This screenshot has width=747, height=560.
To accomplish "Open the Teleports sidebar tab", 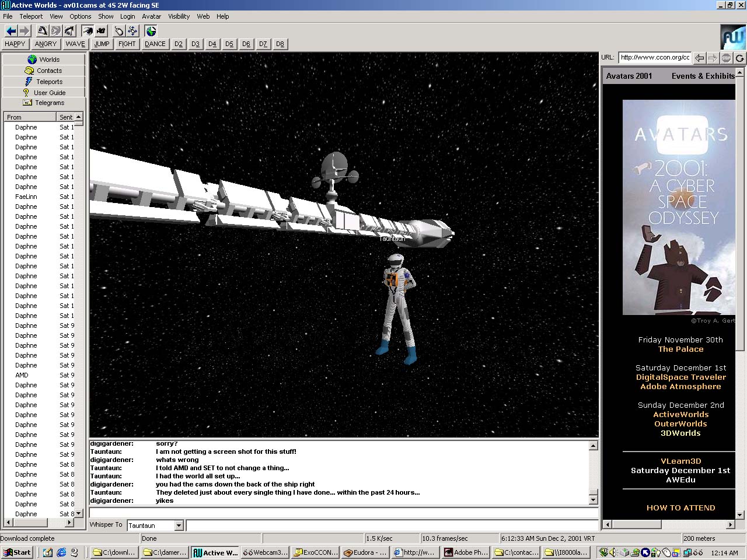I will click(x=44, y=82).
